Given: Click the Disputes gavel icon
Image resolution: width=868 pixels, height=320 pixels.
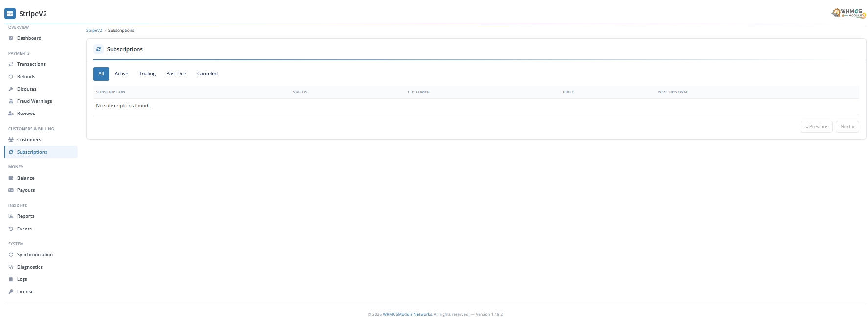Looking at the screenshot, I should [x=11, y=89].
